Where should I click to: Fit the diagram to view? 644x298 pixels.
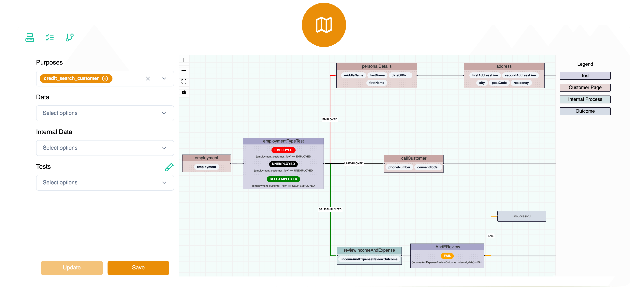(184, 82)
